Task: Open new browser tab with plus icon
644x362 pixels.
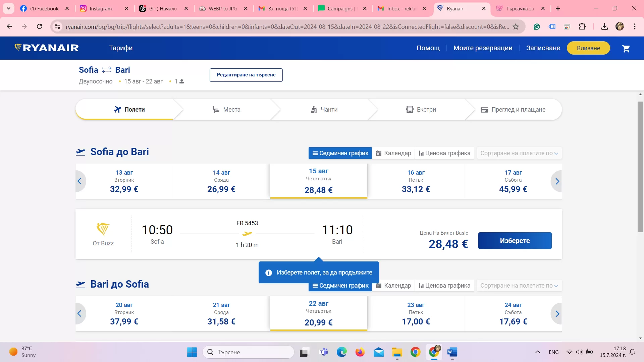Action: [x=558, y=8]
